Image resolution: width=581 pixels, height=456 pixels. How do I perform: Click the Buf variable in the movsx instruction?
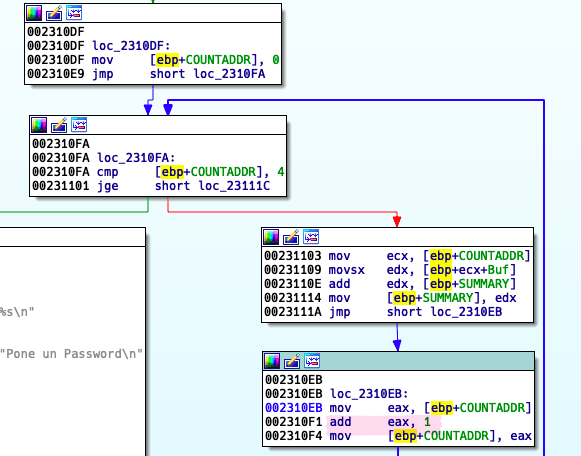click(498, 270)
